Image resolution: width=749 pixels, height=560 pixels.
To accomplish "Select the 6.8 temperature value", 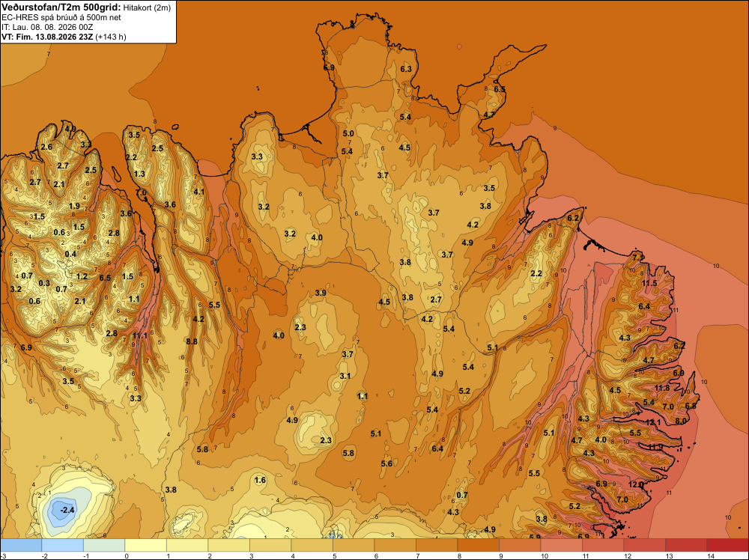I will (691, 406).
